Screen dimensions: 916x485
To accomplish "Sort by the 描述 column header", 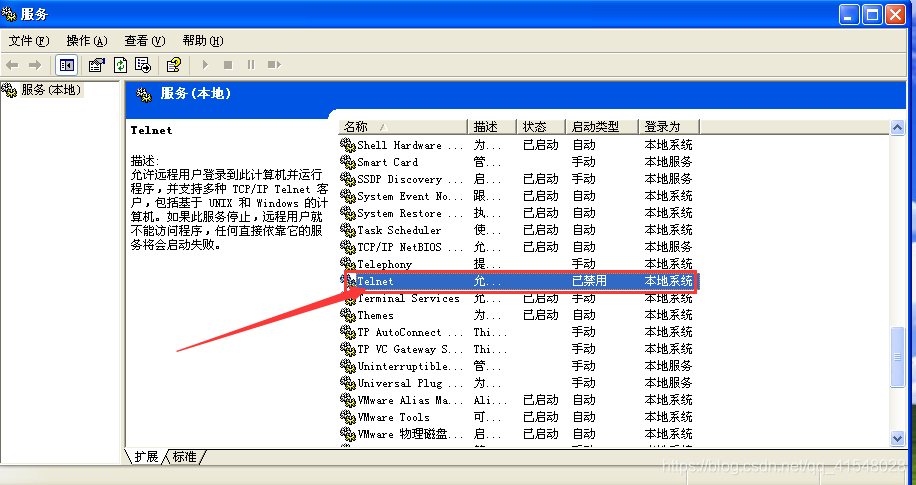I will click(492, 127).
